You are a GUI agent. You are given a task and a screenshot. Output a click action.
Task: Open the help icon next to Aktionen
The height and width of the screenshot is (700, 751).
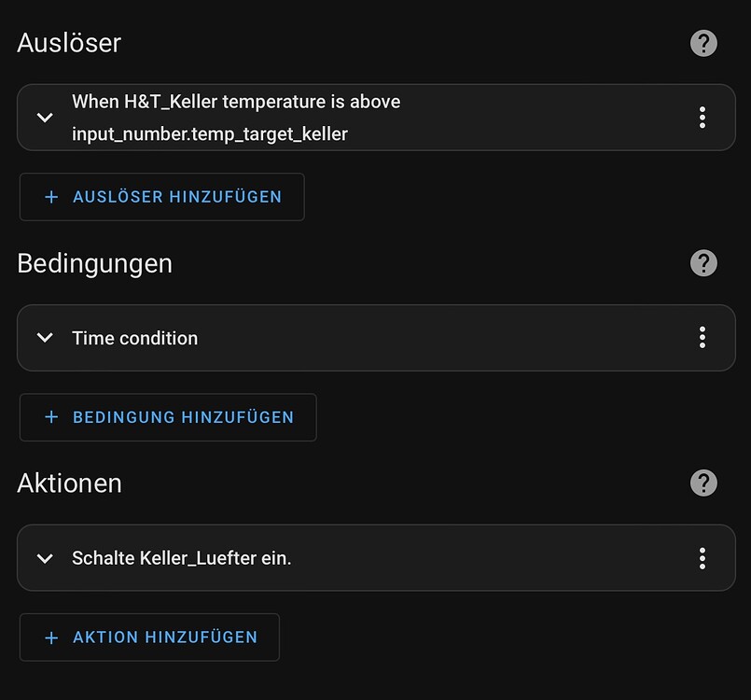[x=703, y=483]
